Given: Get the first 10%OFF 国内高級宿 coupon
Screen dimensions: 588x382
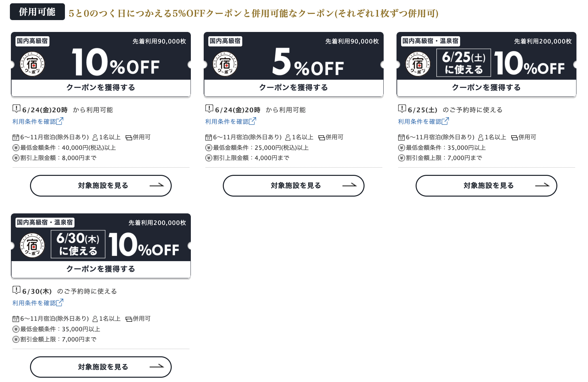Looking at the screenshot, I should click(101, 88).
